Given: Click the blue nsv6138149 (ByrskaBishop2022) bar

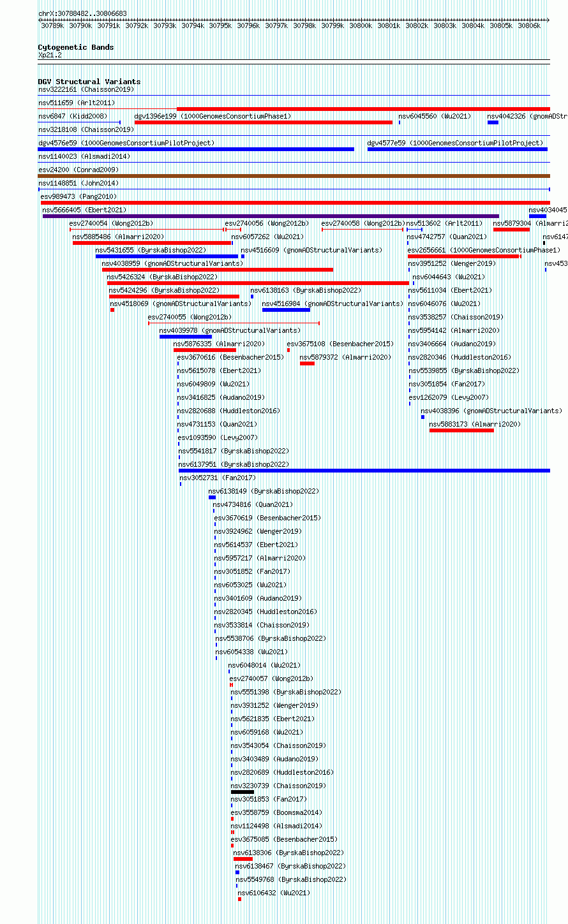Looking at the screenshot, I should [x=212, y=497].
